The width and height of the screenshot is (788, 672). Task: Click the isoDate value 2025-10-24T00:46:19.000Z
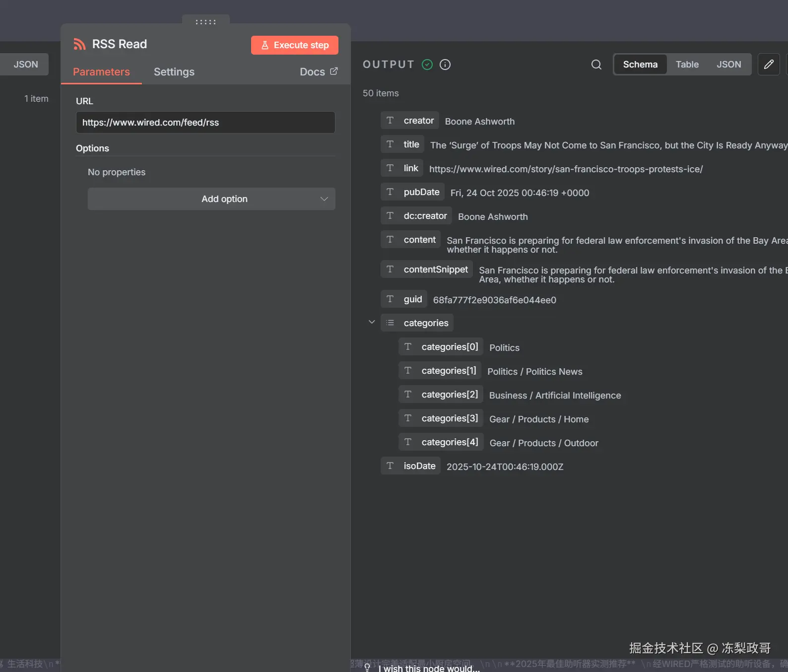505,467
